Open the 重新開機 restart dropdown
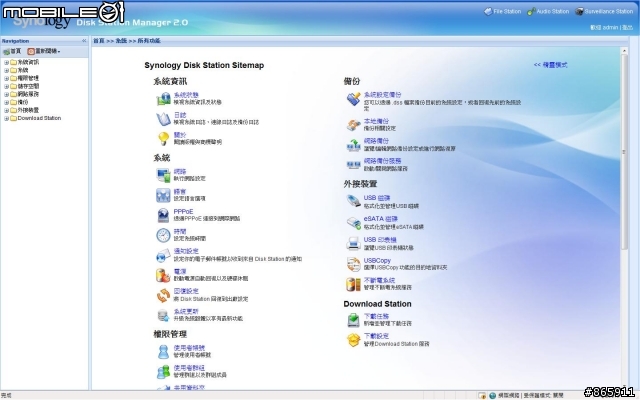Screen dimensions: 640x400 coord(44,51)
